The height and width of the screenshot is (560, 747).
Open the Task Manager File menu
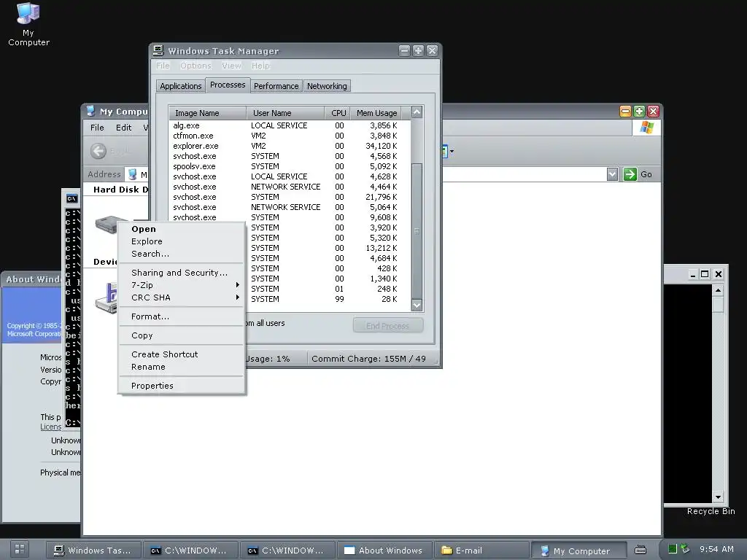coord(163,66)
